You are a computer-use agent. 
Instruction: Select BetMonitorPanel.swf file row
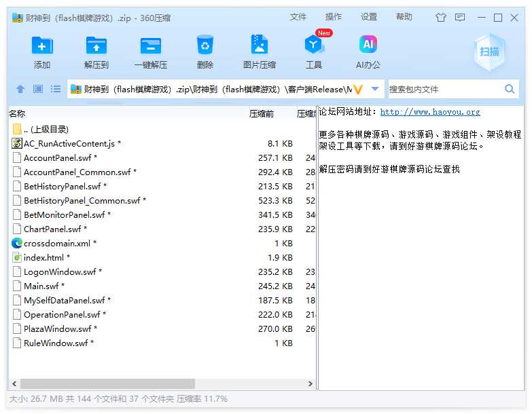[x=163, y=214]
